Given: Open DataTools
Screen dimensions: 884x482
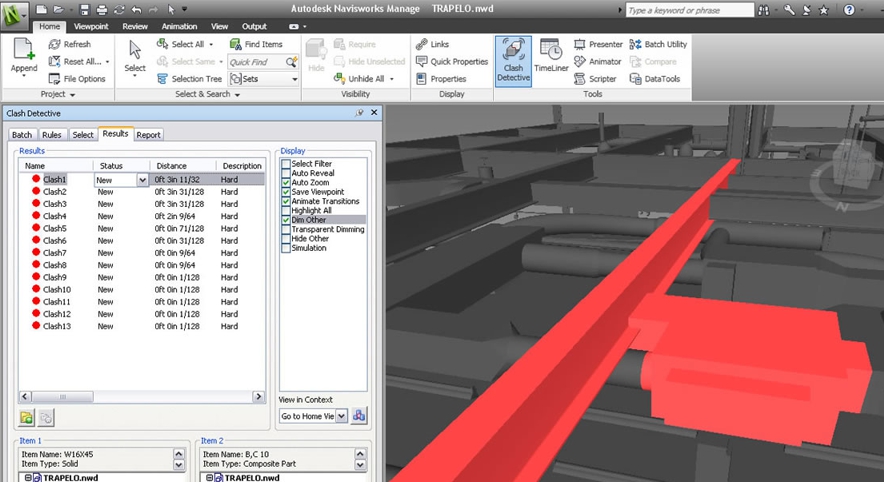Looking at the screenshot, I should pyautogui.click(x=655, y=79).
